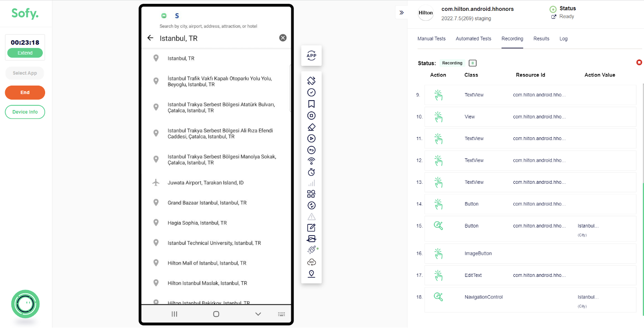The width and height of the screenshot is (644, 330).
Task: Click the edit note pencil icon
Action: [311, 228]
